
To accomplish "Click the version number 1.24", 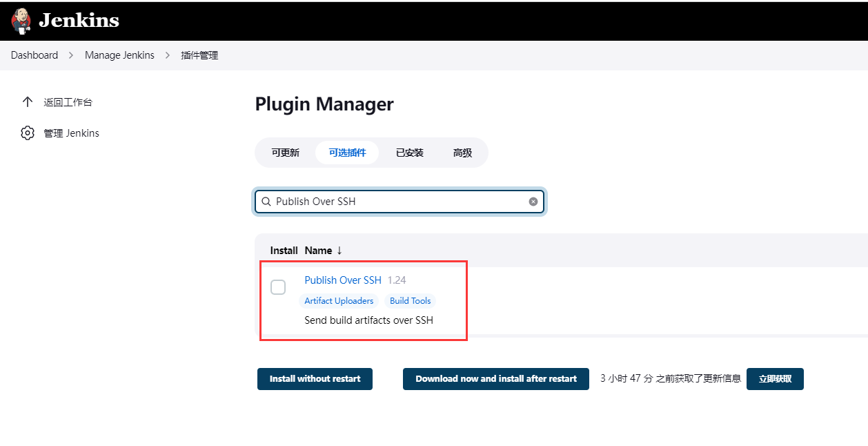I will pyautogui.click(x=397, y=280).
